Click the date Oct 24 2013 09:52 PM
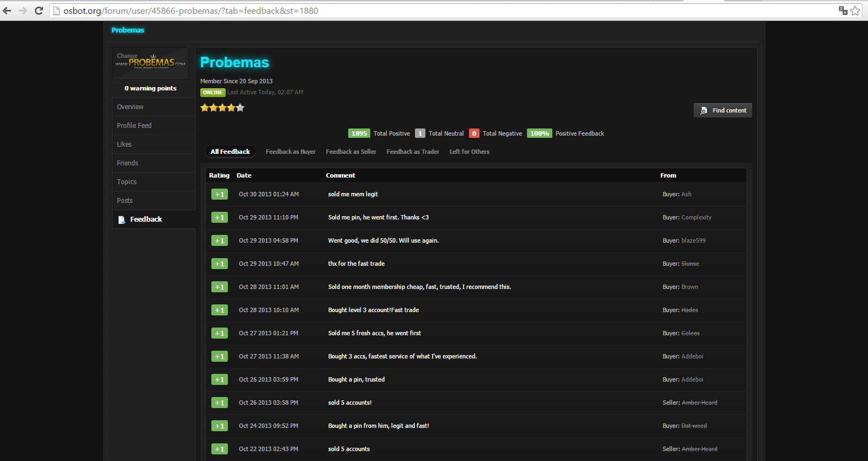868x461 pixels. (x=269, y=426)
